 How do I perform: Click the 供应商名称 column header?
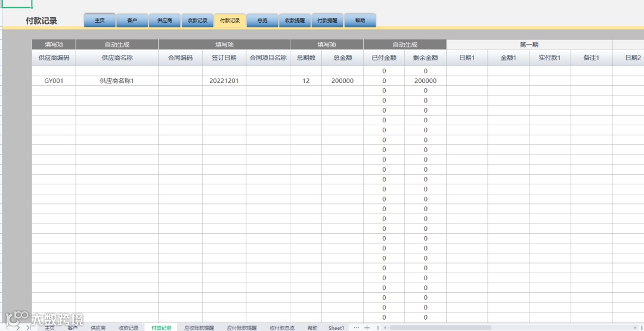coord(117,58)
